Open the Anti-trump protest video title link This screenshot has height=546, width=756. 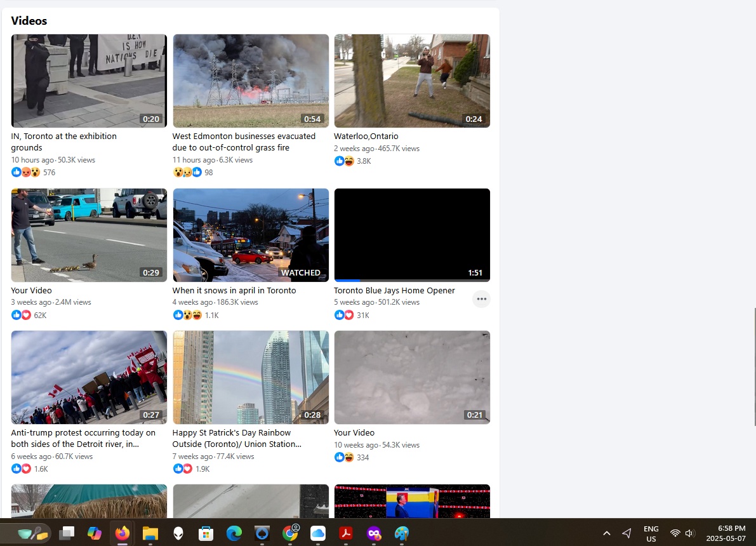click(x=83, y=439)
